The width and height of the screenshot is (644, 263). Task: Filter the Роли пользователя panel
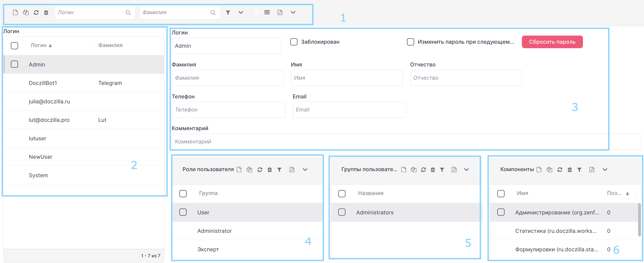(279, 170)
